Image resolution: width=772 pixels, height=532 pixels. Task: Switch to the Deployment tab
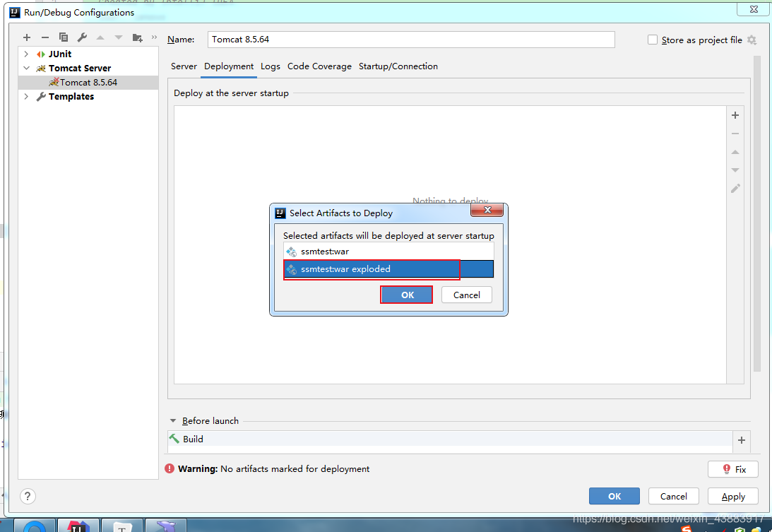point(229,66)
